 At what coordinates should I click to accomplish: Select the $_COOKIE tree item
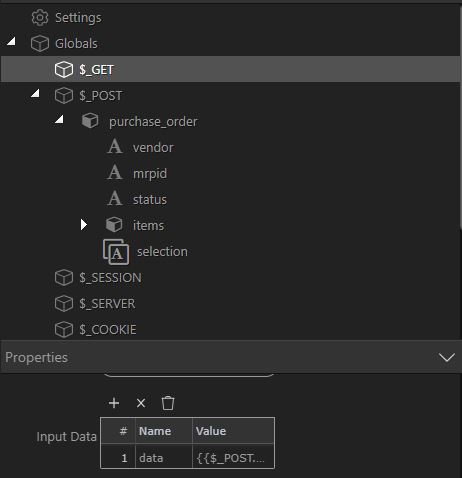click(96, 330)
